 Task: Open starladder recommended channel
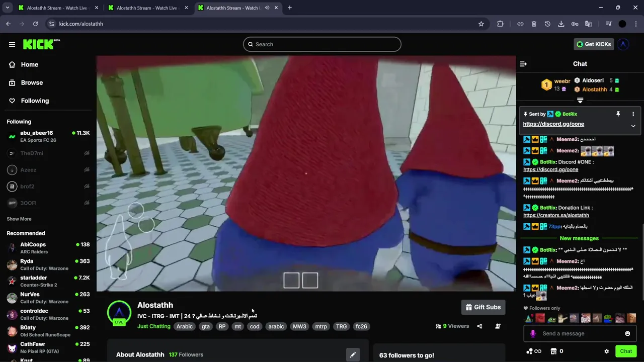[48, 281]
